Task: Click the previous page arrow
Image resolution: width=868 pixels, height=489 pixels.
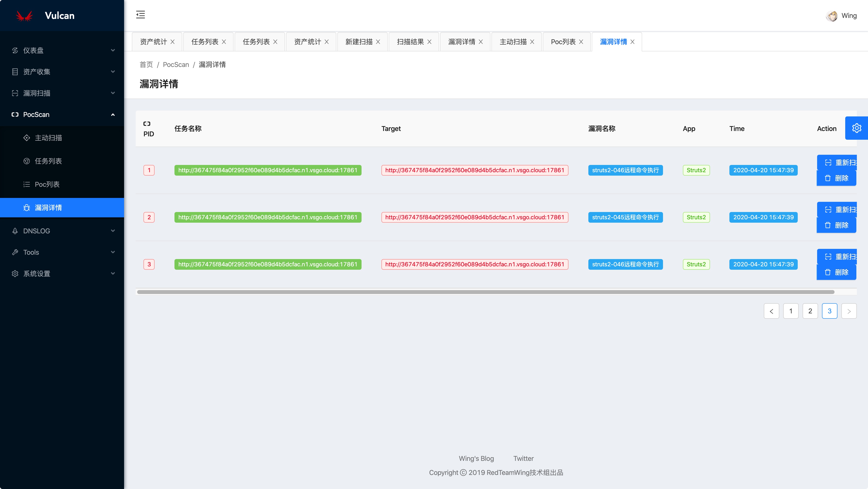Action: pyautogui.click(x=771, y=311)
